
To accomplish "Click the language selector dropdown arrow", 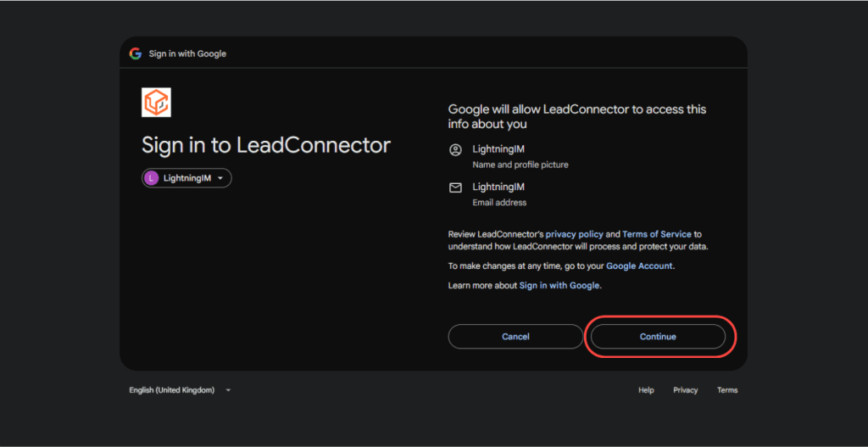I will pyautogui.click(x=228, y=390).
